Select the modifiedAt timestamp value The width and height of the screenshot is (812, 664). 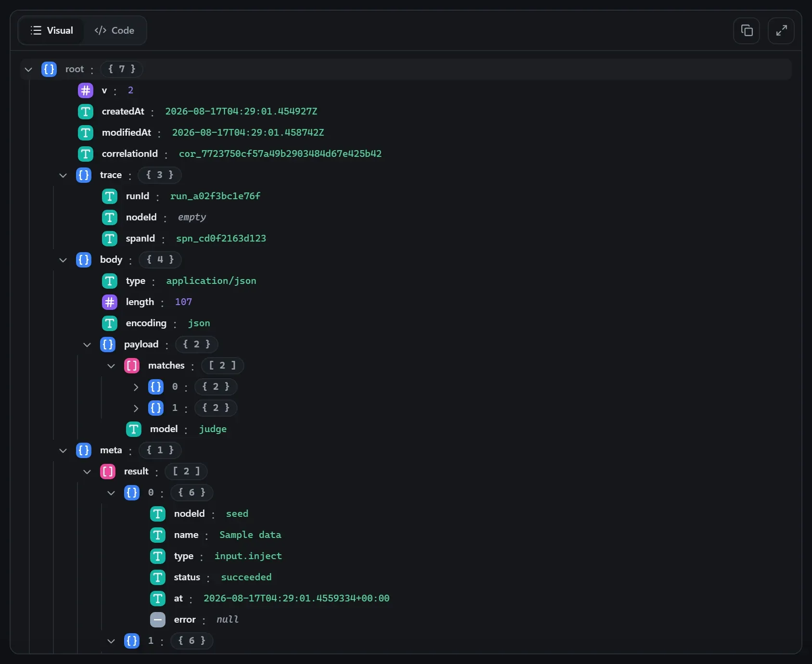click(248, 133)
